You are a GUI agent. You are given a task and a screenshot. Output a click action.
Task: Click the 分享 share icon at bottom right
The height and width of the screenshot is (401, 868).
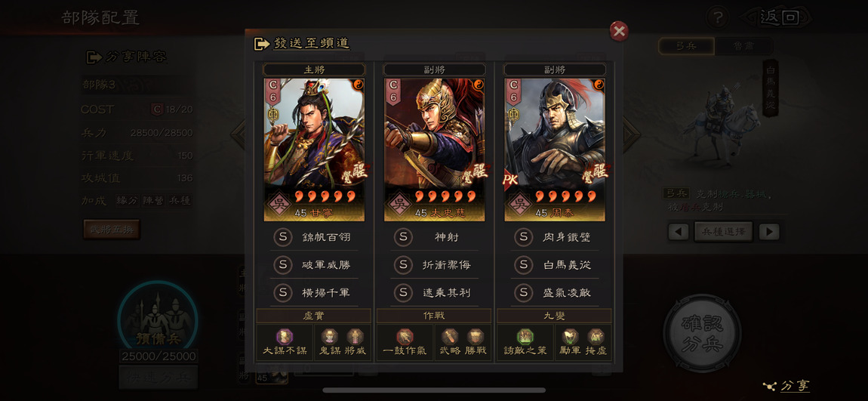(770, 386)
